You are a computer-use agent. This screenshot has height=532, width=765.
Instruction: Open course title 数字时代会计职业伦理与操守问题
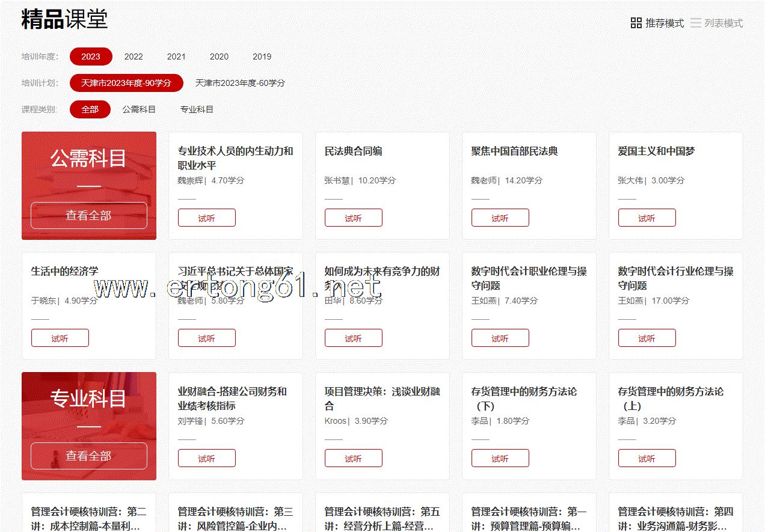click(x=529, y=278)
